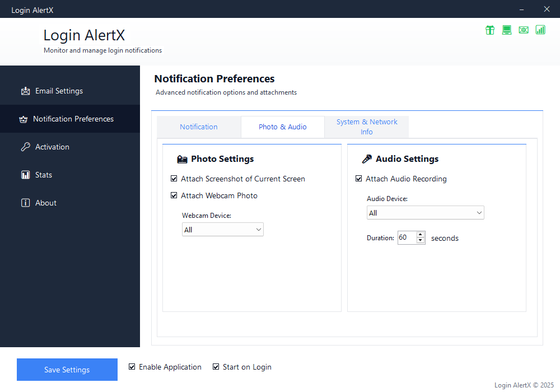This screenshot has width=560, height=392.
Task: Increase Duration with the up arrow
Action: [421, 235]
